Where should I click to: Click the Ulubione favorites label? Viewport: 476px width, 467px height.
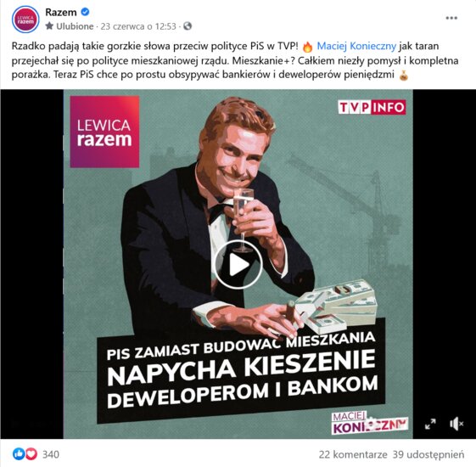[x=75, y=26]
